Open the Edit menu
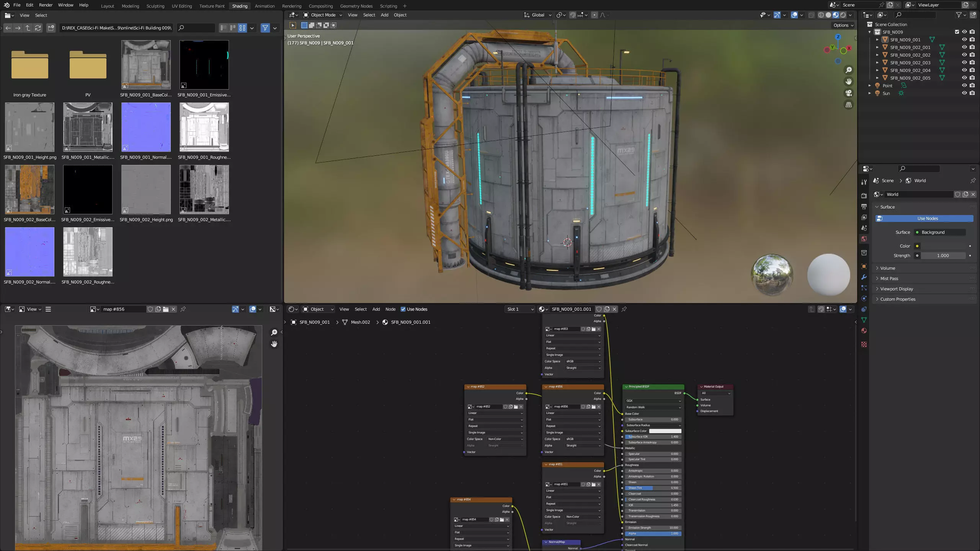Image resolution: width=980 pixels, height=551 pixels. (x=29, y=5)
